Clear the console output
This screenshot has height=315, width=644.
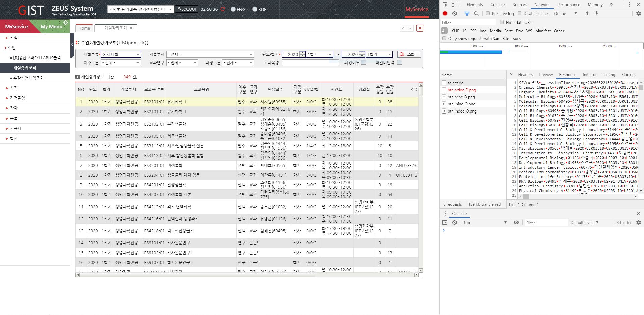click(x=454, y=222)
